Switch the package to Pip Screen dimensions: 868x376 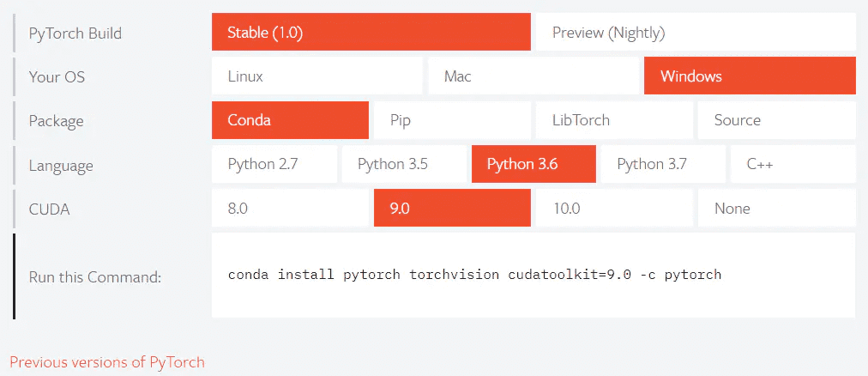(452, 120)
